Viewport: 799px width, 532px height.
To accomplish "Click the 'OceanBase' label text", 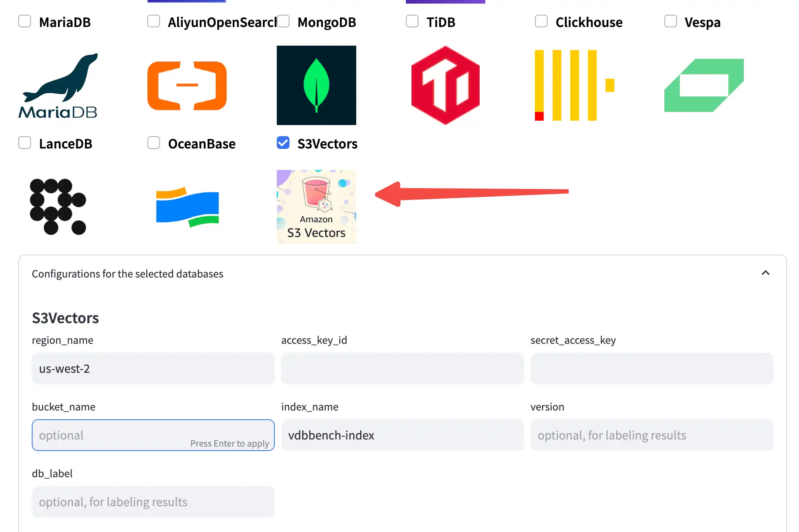I will pyautogui.click(x=202, y=144).
